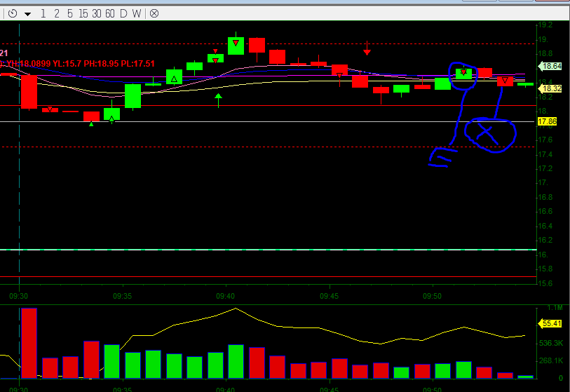Switch to the Weekly (W) chart
Screen dimensions: 570x392
pos(137,13)
